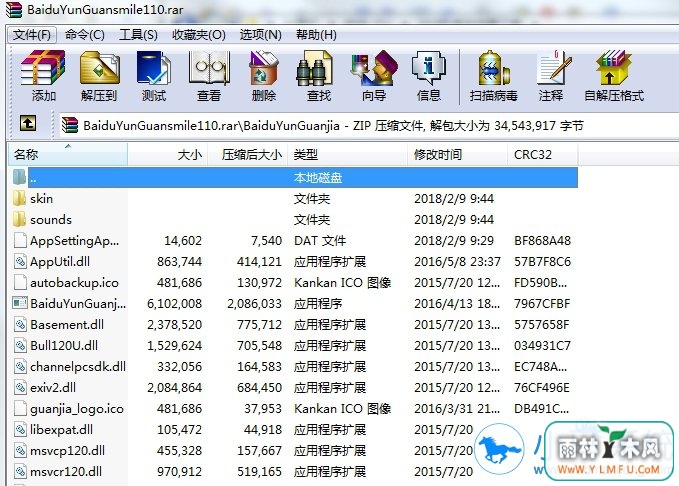Click the AppSettingAp... file icon

coord(20,240)
